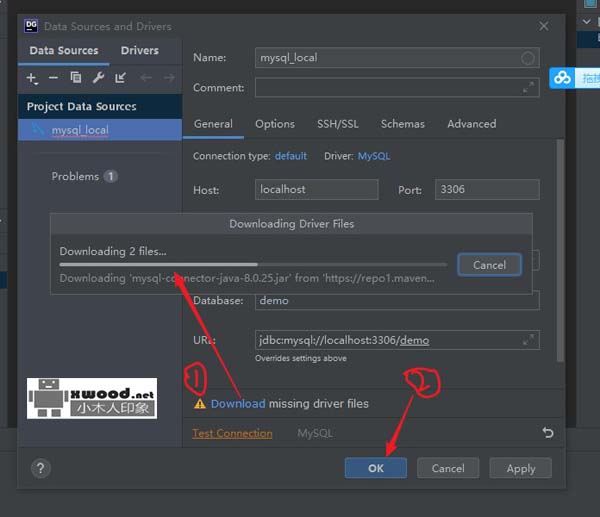600x517 pixels.
Task: Click the mysql-connector-java download status text
Action: (247, 278)
